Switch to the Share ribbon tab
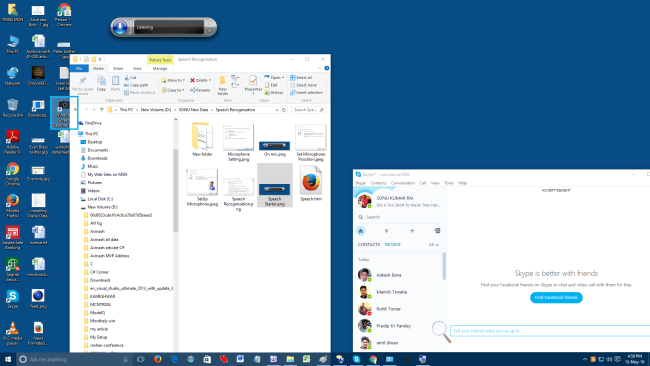650x366 pixels. (x=118, y=68)
